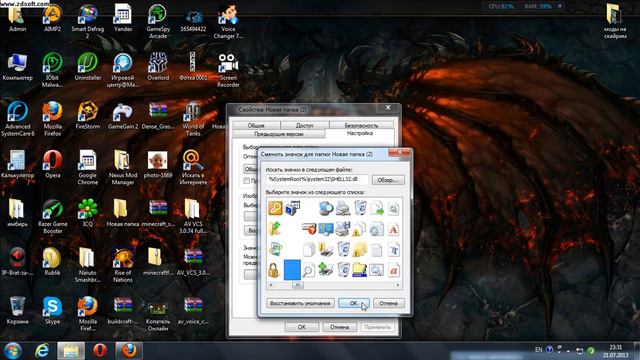Click the FireStorm desktop icon
The image size is (640, 360).
click(87, 115)
